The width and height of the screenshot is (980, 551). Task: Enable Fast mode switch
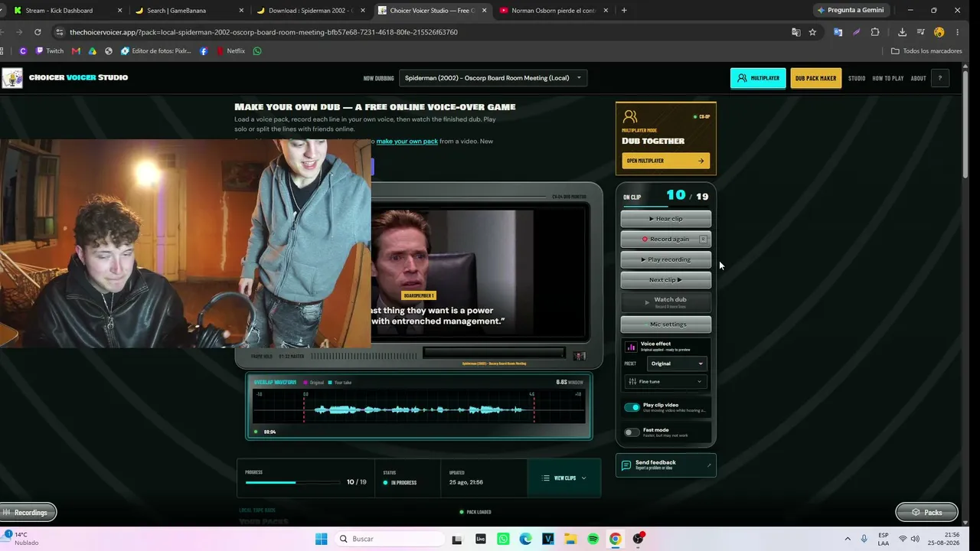click(632, 432)
